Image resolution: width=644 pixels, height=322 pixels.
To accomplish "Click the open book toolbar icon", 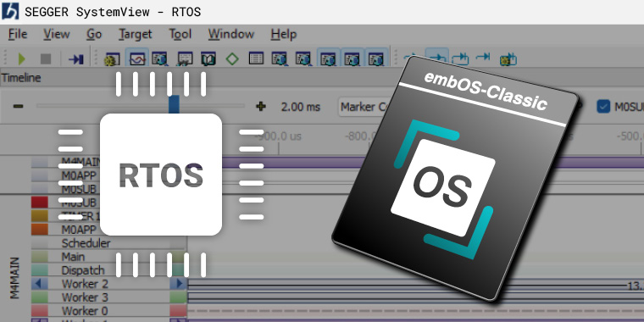I will pyautogui.click(x=208, y=59).
